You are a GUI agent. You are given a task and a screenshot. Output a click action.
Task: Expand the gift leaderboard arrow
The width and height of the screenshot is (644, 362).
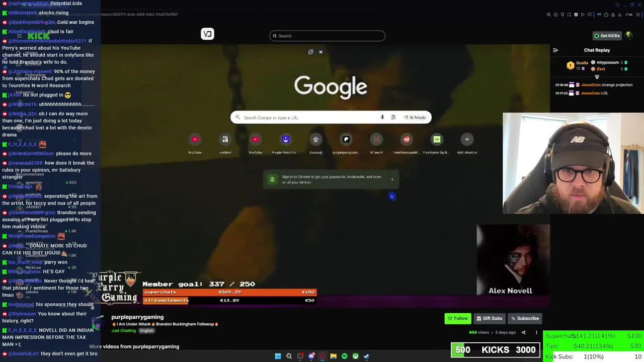point(597,77)
